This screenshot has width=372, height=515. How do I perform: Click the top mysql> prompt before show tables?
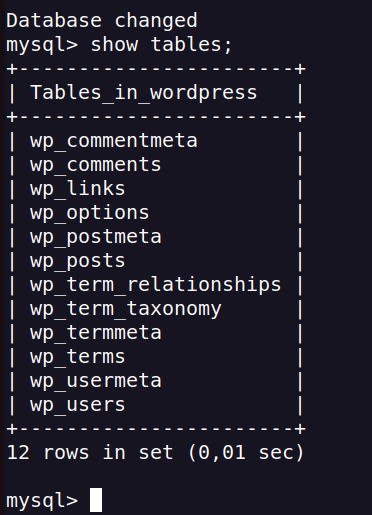tap(42, 45)
